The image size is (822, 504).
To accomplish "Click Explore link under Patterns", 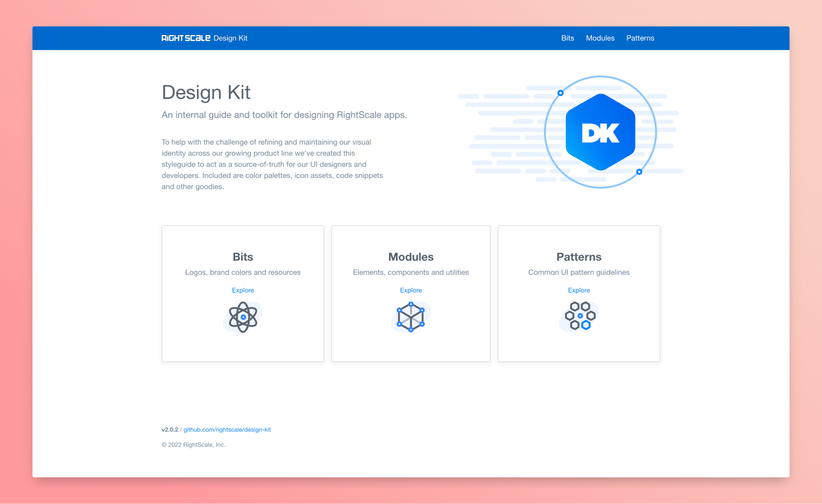I will pos(579,290).
